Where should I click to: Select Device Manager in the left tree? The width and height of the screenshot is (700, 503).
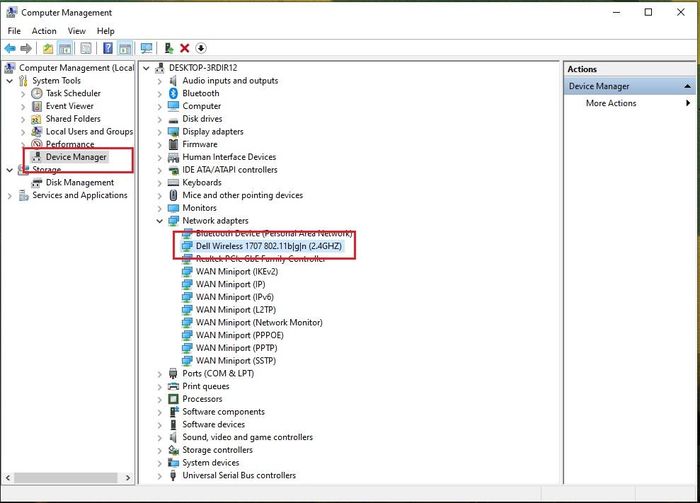(x=76, y=157)
